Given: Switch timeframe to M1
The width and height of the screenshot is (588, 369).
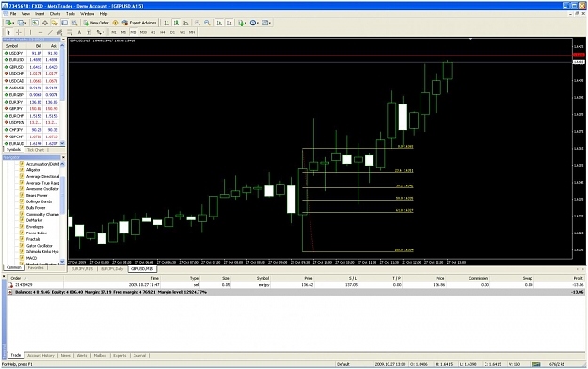Looking at the screenshot, I should click(x=114, y=32).
